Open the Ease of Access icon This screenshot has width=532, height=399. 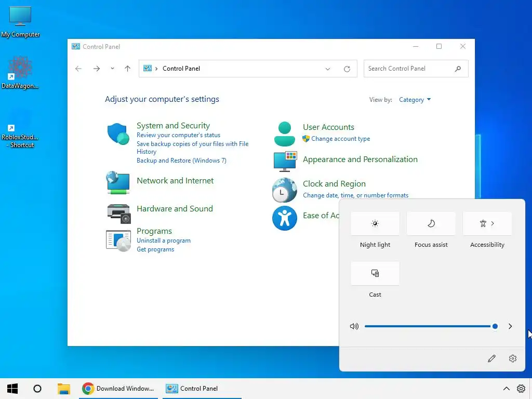tap(284, 218)
